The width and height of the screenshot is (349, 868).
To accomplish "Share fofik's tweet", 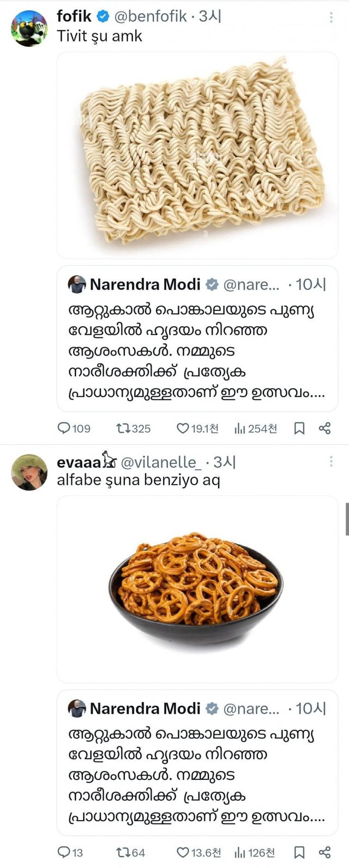I will coord(324,429).
